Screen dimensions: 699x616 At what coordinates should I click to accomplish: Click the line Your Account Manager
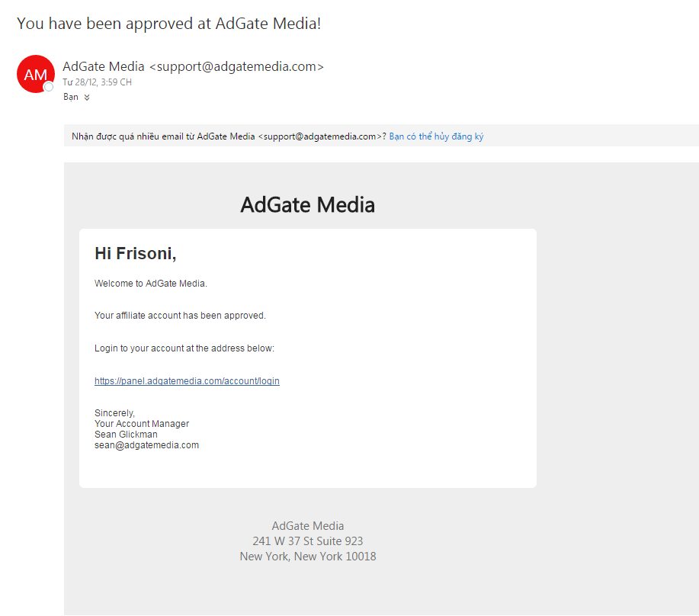pyautogui.click(x=142, y=424)
